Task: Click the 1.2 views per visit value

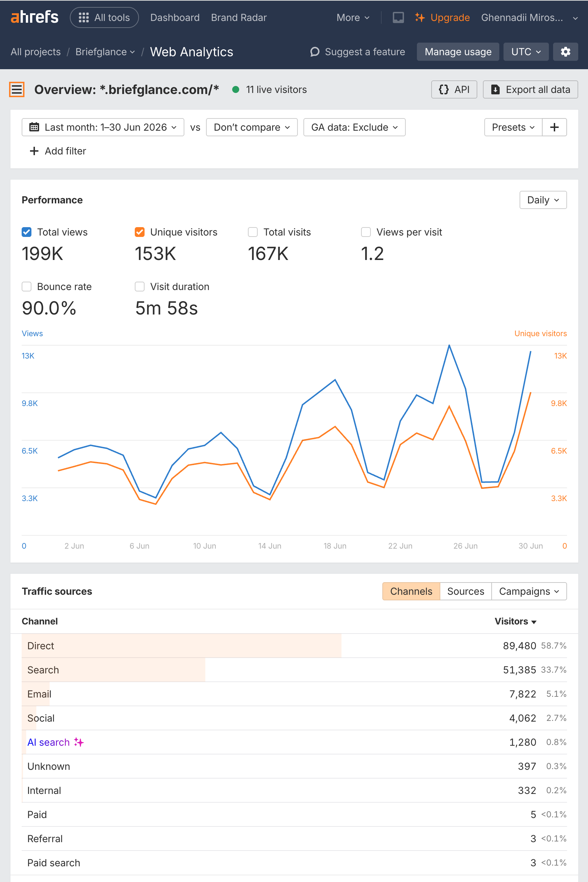Action: [372, 253]
